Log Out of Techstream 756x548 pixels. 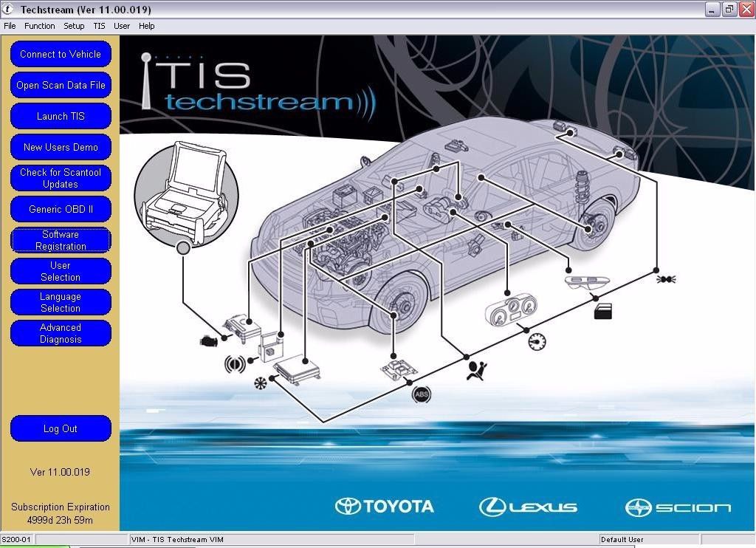(x=61, y=428)
